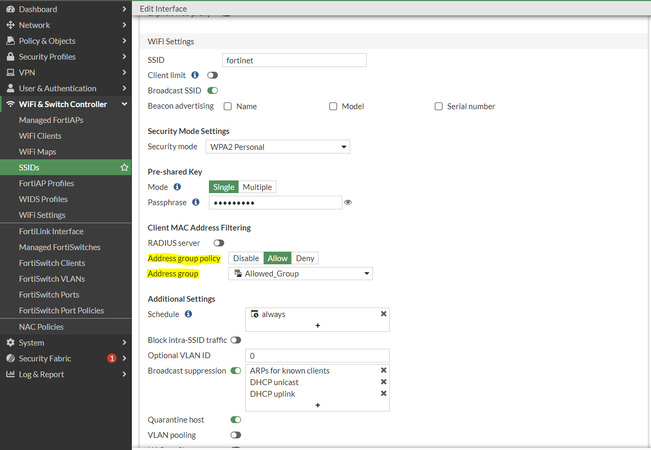The width and height of the screenshot is (651, 450).
Task: Set address group policy to Disable
Action: coord(246,258)
